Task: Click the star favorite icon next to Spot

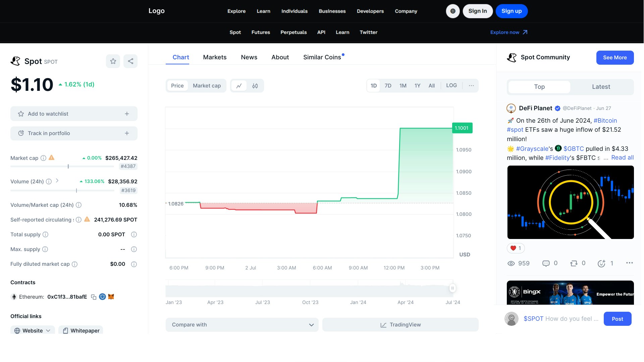Action: point(113,61)
